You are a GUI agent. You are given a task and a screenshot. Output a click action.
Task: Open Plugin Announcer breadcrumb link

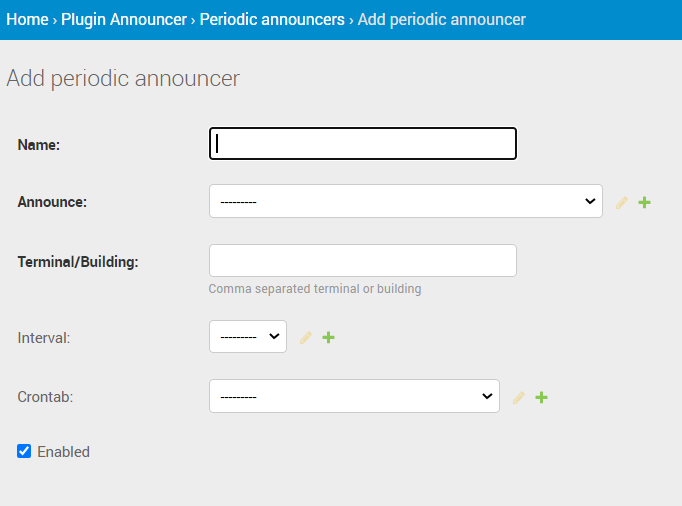click(123, 20)
